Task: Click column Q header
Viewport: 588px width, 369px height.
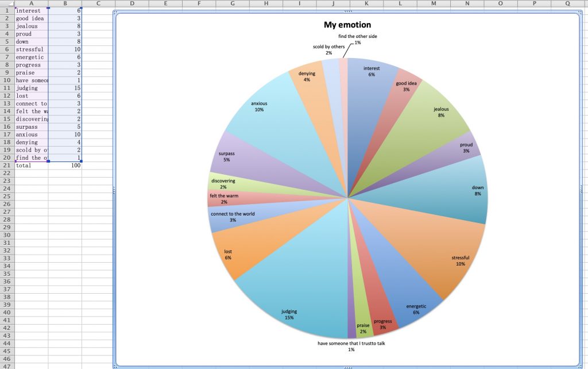Action: (x=567, y=3)
